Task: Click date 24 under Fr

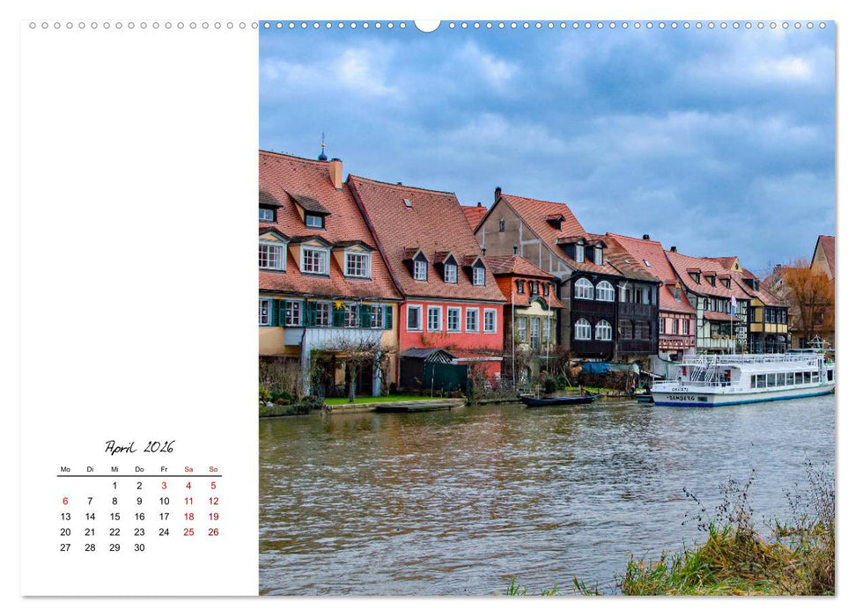Action: click(164, 532)
